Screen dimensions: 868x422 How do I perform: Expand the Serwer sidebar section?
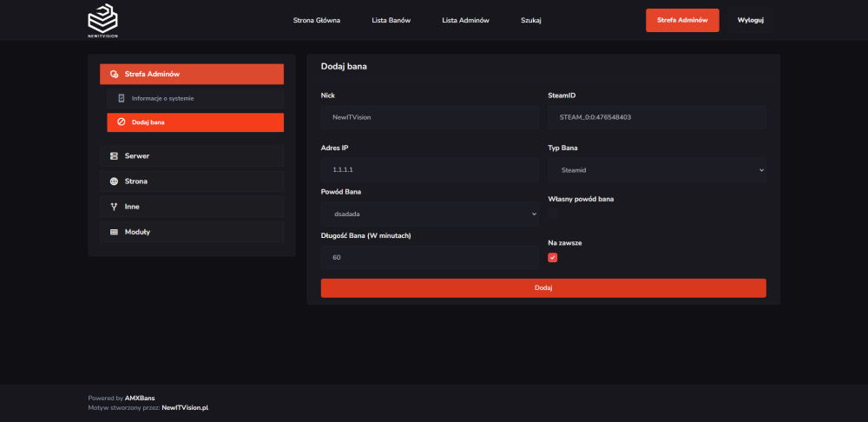click(x=192, y=156)
